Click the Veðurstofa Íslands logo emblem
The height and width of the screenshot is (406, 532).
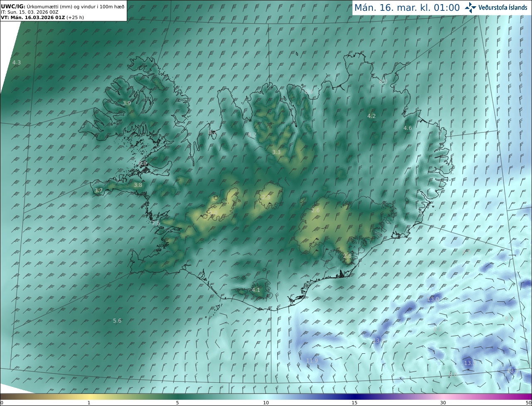click(x=470, y=7)
